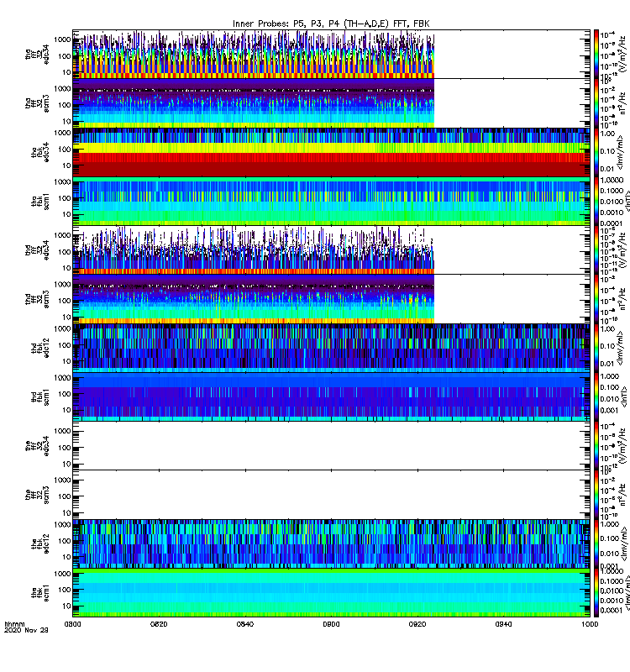Click color bar beside tha fff edc34 panel

click(596, 54)
